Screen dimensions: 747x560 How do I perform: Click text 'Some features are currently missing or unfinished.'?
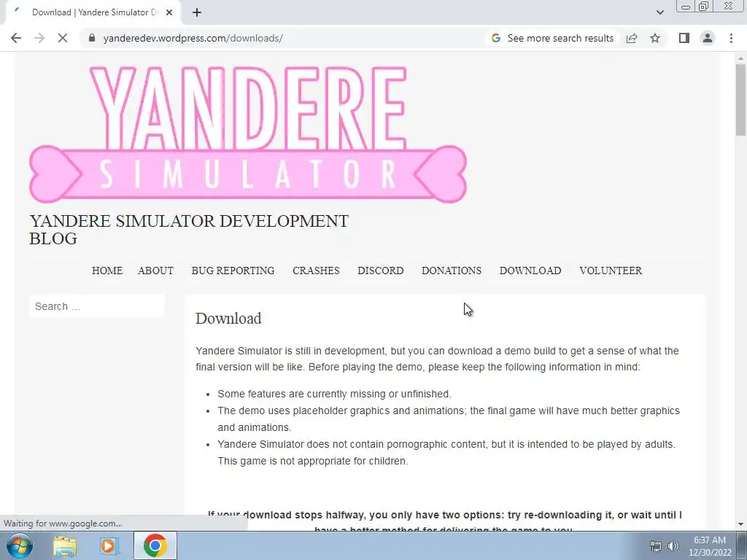pyautogui.click(x=334, y=394)
